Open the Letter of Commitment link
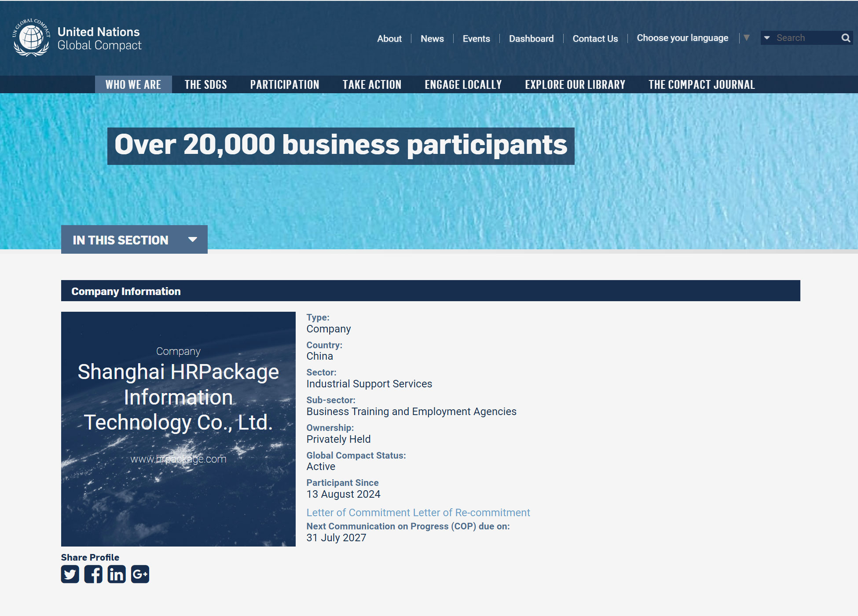This screenshot has width=858, height=616. click(358, 513)
